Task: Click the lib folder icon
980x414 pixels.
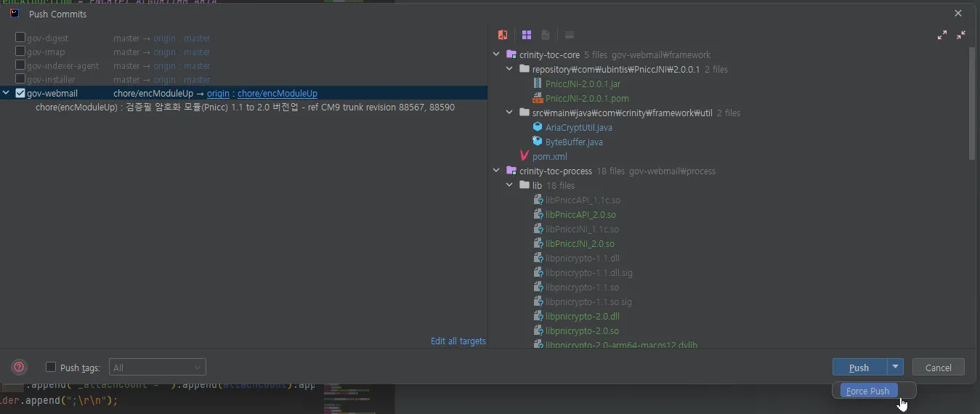Action: [x=525, y=185]
